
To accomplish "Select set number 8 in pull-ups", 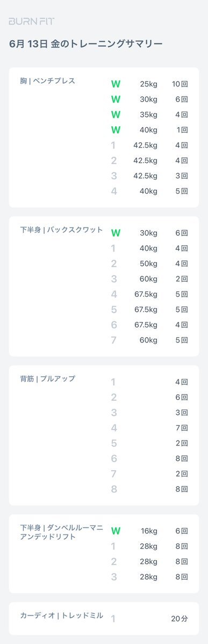I will point(113,489).
